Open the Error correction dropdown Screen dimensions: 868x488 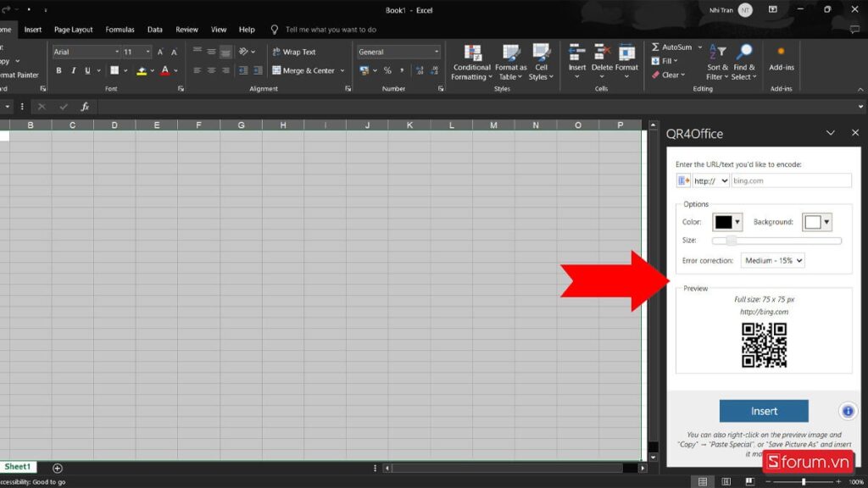[773, 261]
